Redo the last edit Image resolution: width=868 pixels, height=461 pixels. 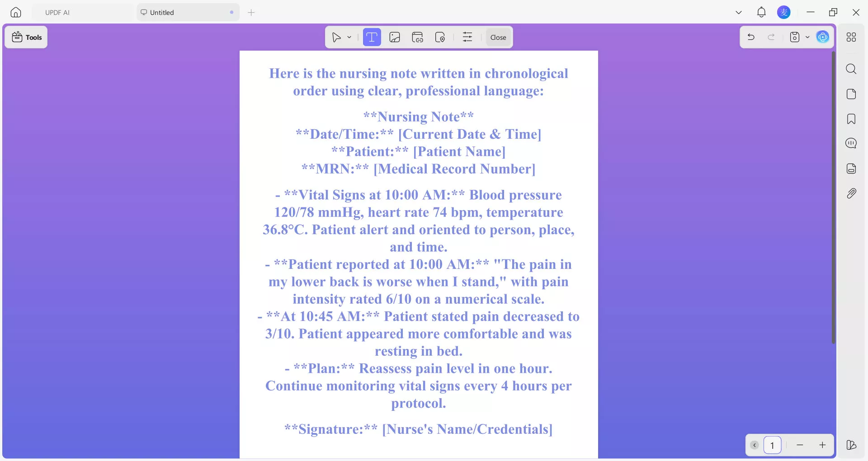tap(772, 37)
